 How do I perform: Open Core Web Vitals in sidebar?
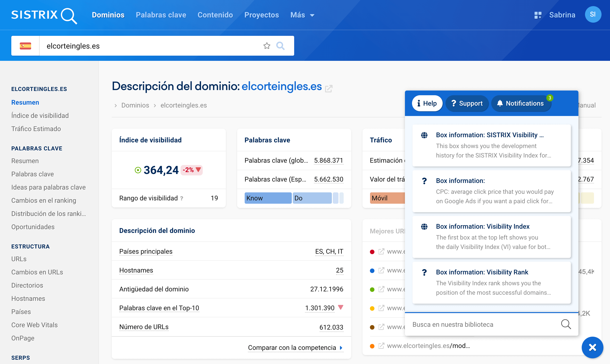click(x=34, y=325)
